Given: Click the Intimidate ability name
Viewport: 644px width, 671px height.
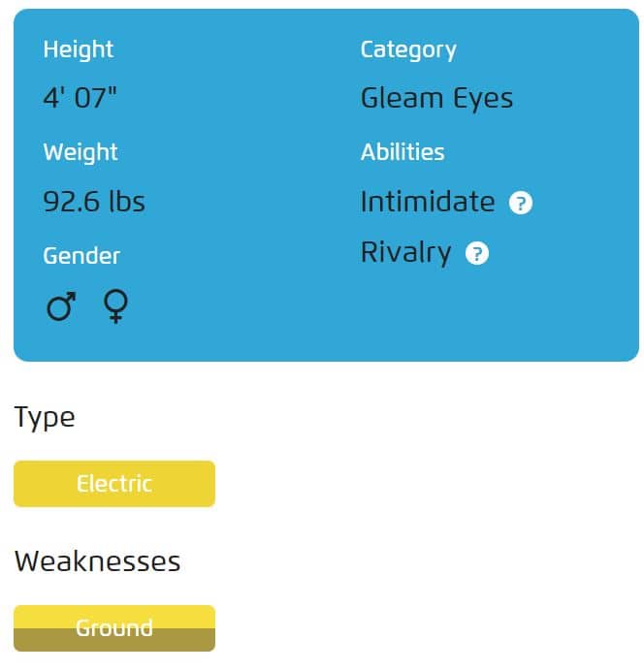Looking at the screenshot, I should pos(428,202).
